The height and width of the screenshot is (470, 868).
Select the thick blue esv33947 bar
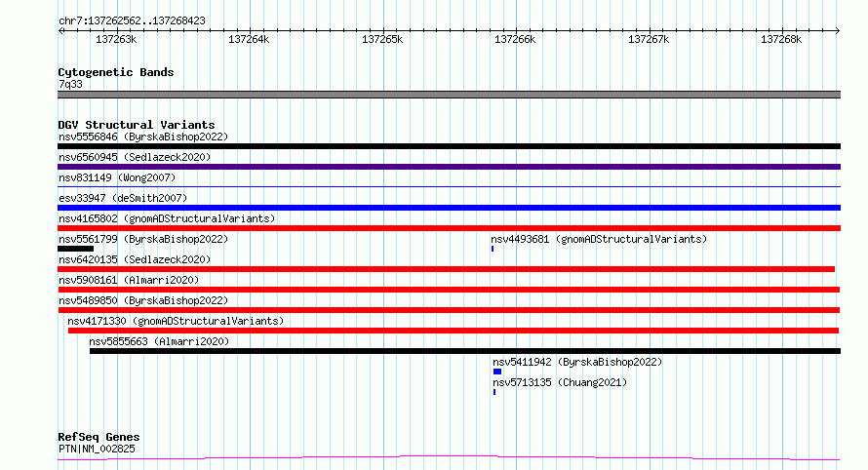[x=449, y=208]
